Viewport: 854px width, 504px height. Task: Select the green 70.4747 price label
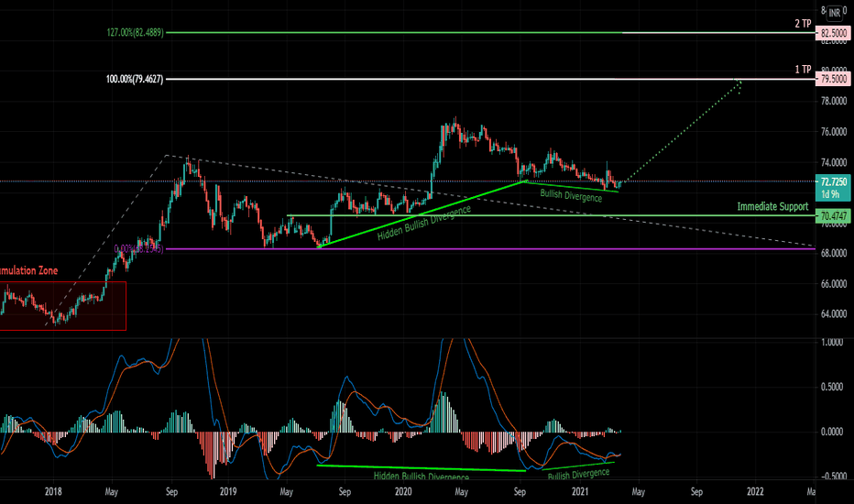pyautogui.click(x=833, y=216)
